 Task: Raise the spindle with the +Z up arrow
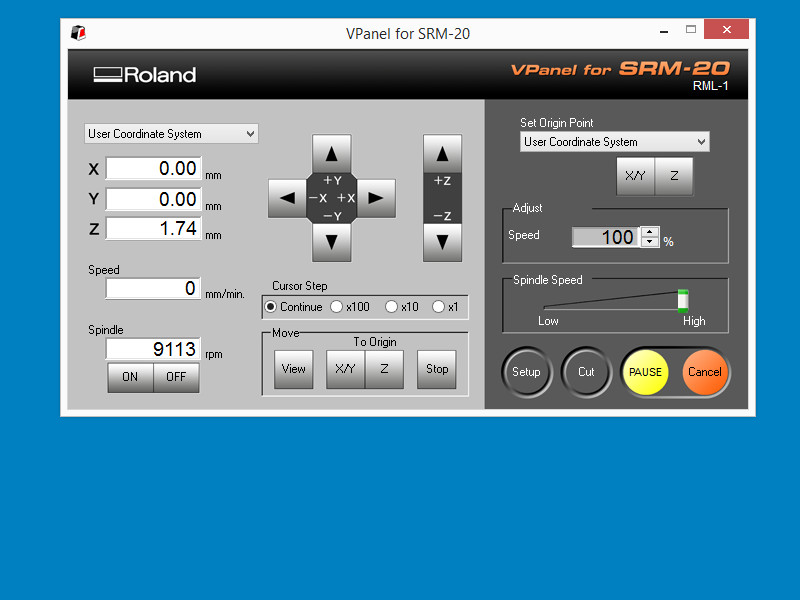tap(442, 154)
